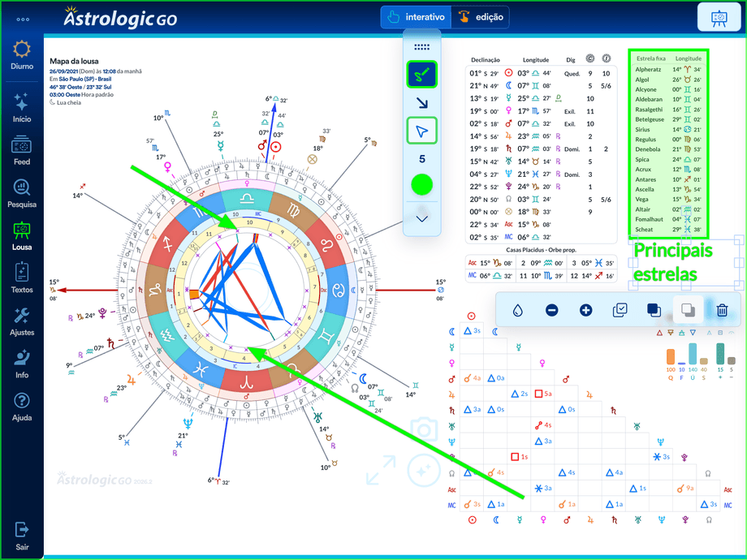This screenshot has width=747, height=560.
Task: Select the Lousa whiteboard section
Action: coord(22,236)
